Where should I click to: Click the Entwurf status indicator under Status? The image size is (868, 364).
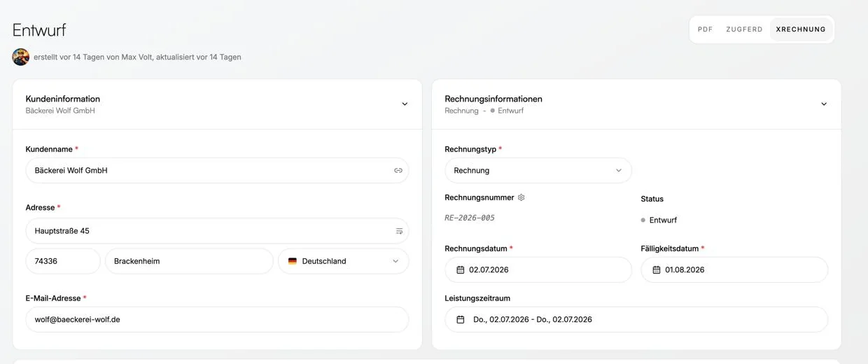(659, 220)
